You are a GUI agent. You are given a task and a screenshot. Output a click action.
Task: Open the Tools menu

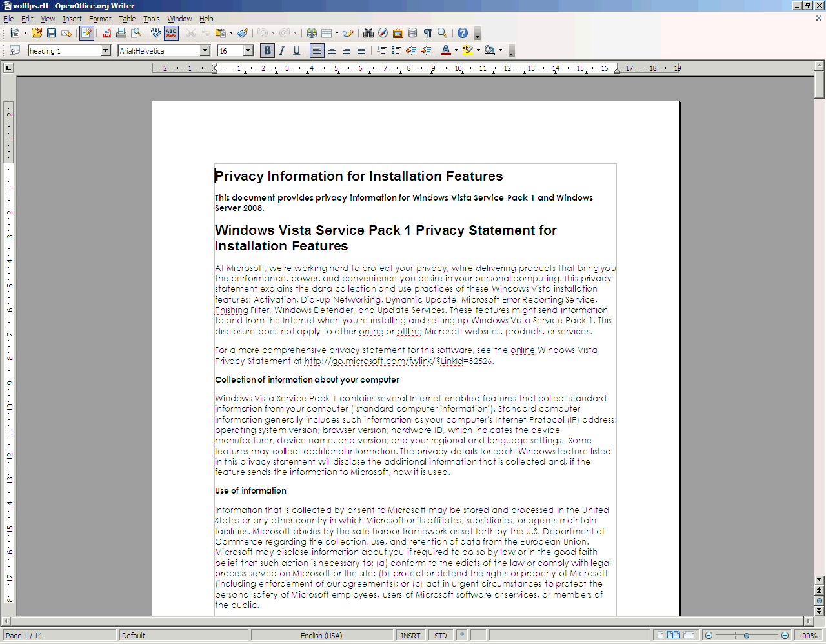click(x=152, y=19)
